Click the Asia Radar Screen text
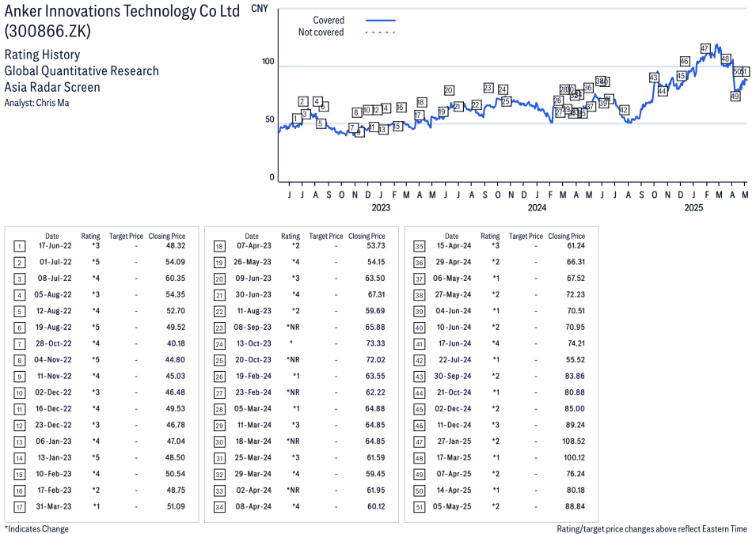 coord(52,87)
